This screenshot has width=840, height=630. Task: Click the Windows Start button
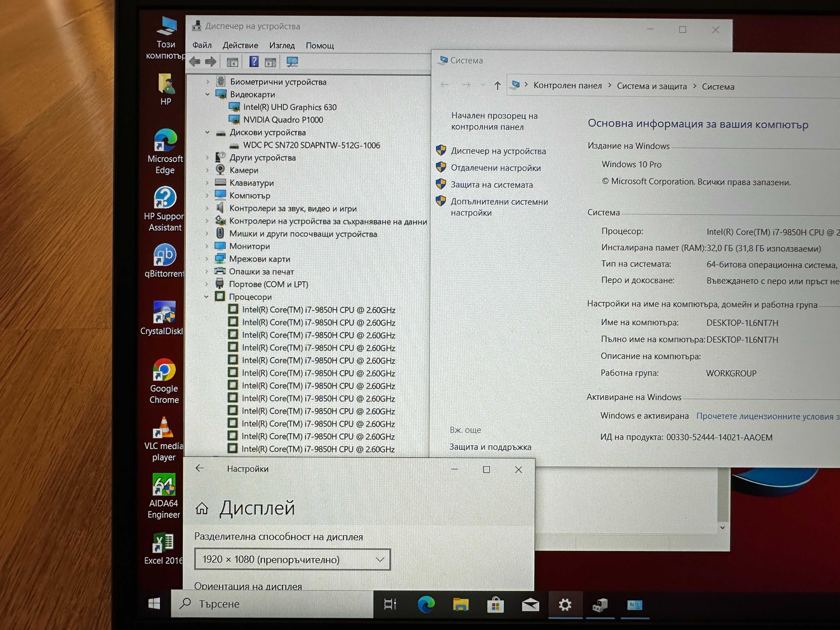click(154, 603)
